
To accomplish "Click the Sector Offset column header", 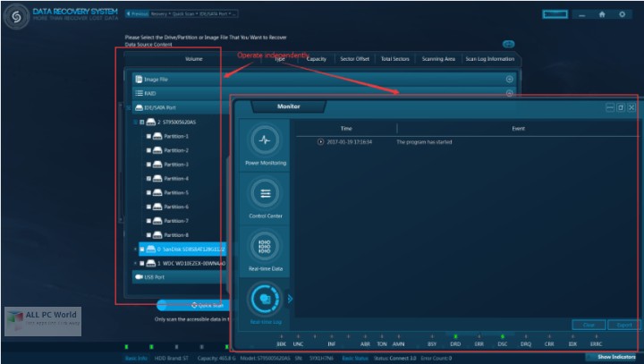I will pyautogui.click(x=354, y=59).
